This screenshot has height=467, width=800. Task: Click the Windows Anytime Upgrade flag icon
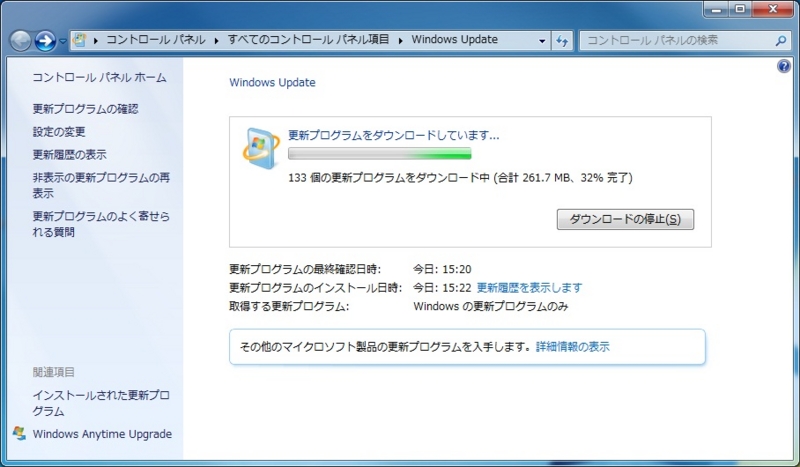coord(19,433)
